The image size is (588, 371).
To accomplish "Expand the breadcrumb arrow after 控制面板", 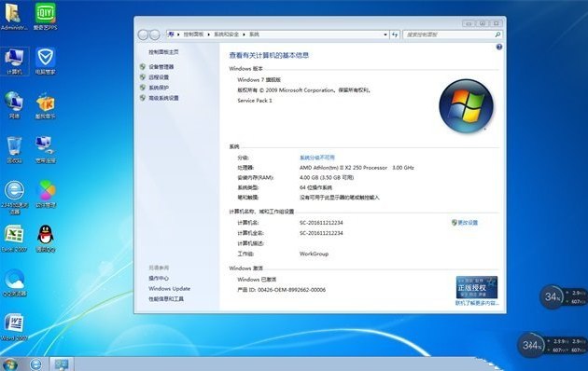I will click(x=209, y=34).
